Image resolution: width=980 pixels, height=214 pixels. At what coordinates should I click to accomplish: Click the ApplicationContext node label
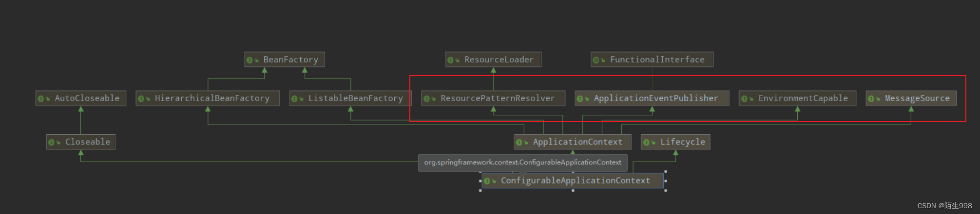577,142
